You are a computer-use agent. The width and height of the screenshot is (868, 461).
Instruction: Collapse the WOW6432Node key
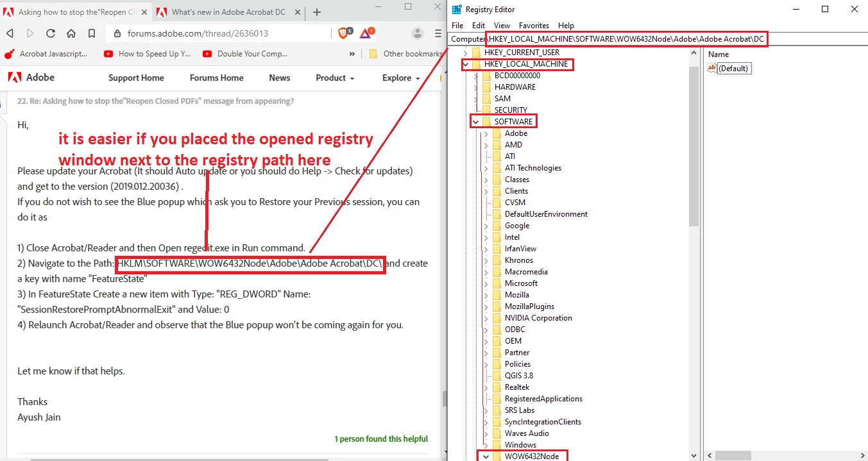pyautogui.click(x=486, y=457)
